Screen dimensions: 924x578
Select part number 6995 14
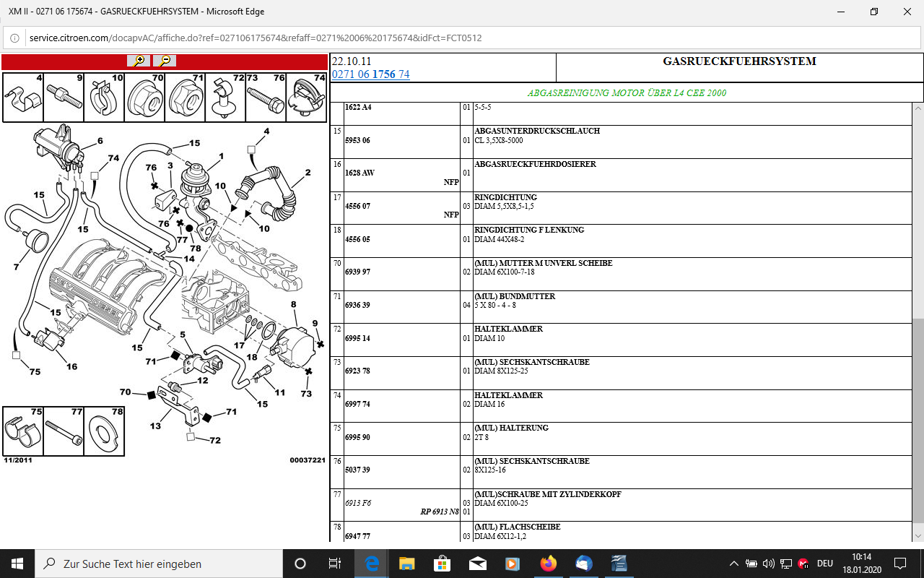click(357, 338)
